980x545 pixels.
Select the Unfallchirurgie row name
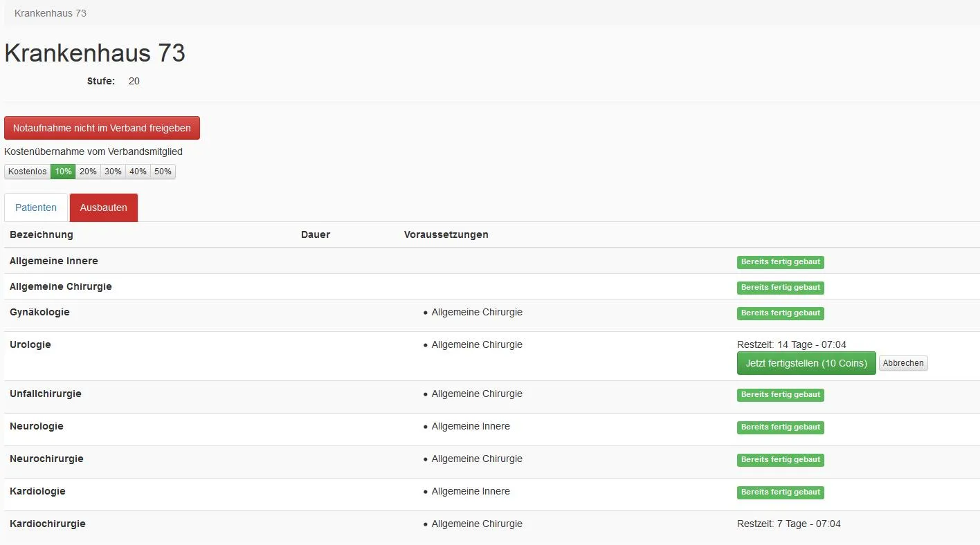tap(46, 394)
